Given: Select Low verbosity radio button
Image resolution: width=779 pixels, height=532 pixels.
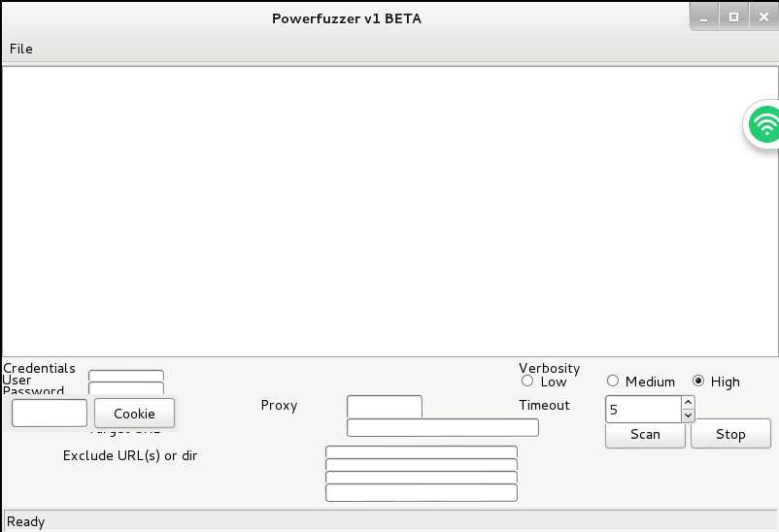Looking at the screenshot, I should pyautogui.click(x=527, y=381).
